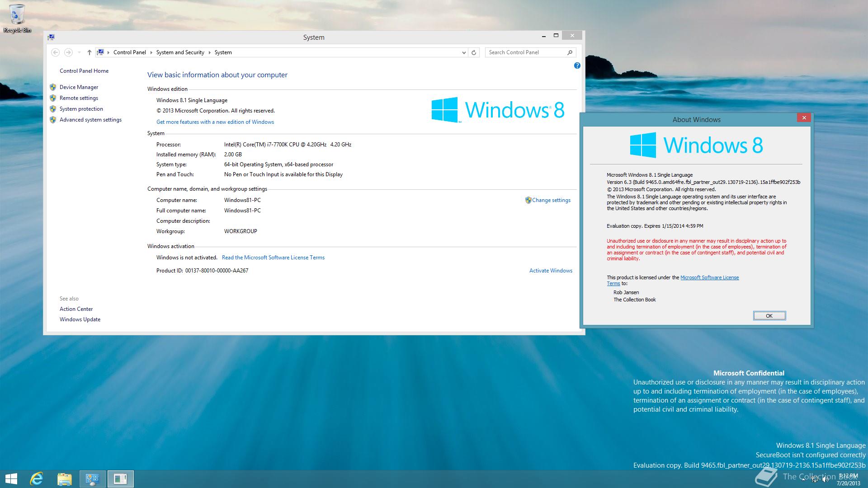Expand address bar history dropdown

(464, 52)
